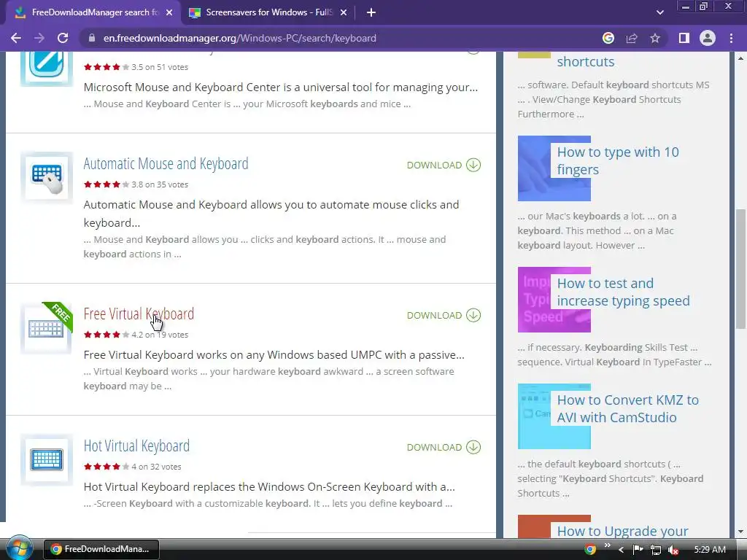Show hidden tray icons arrow

pos(621,550)
